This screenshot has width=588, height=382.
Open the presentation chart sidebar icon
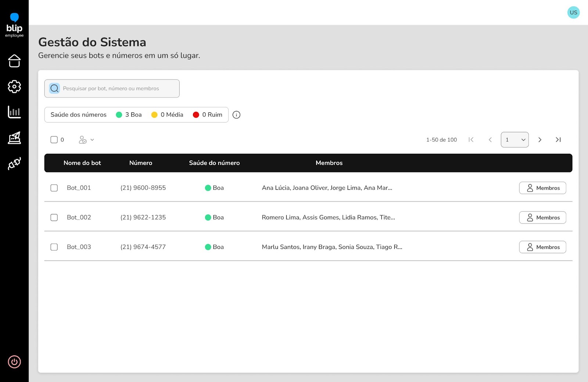tap(14, 138)
